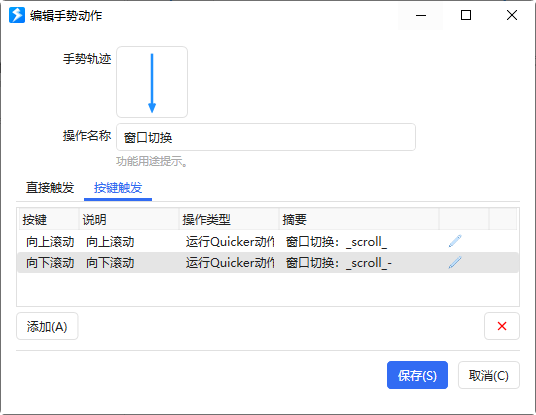Screen dimensions: 536x415
Task: Click the downward arrow gesture track preview
Action: coord(152,82)
